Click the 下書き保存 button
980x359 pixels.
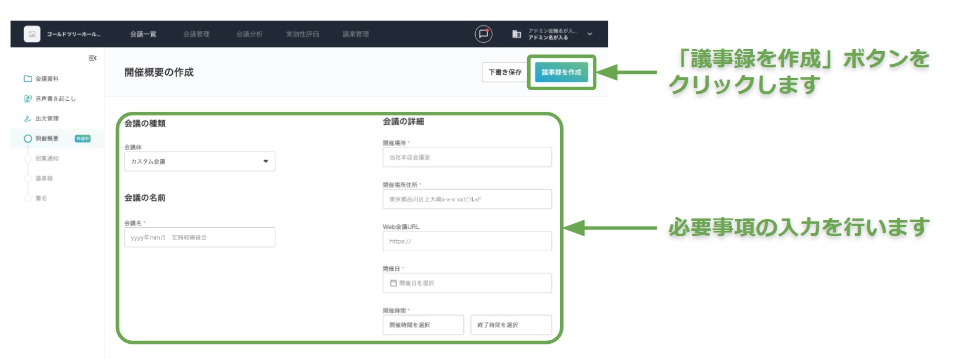pyautogui.click(x=505, y=73)
